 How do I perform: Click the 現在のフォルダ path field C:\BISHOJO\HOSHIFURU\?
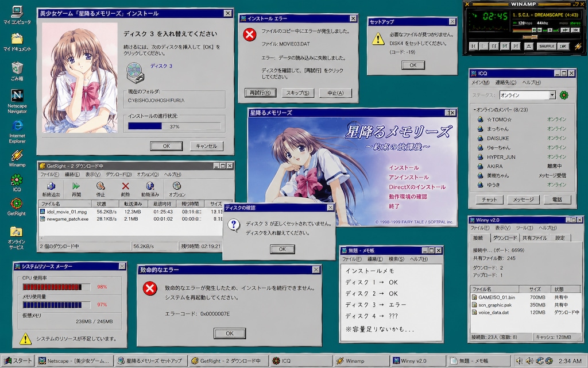tap(174, 101)
